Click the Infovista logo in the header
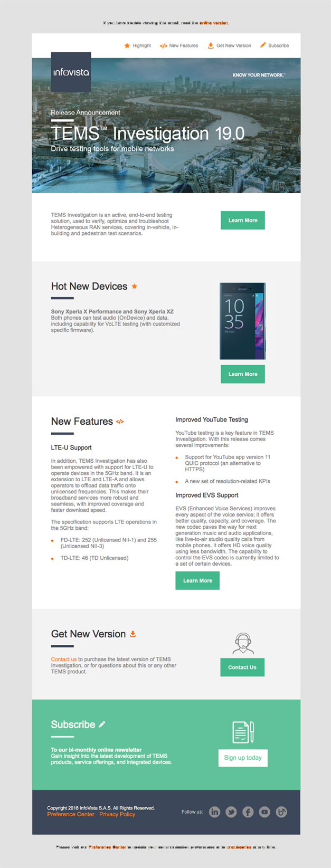331x868 pixels. coord(71,72)
